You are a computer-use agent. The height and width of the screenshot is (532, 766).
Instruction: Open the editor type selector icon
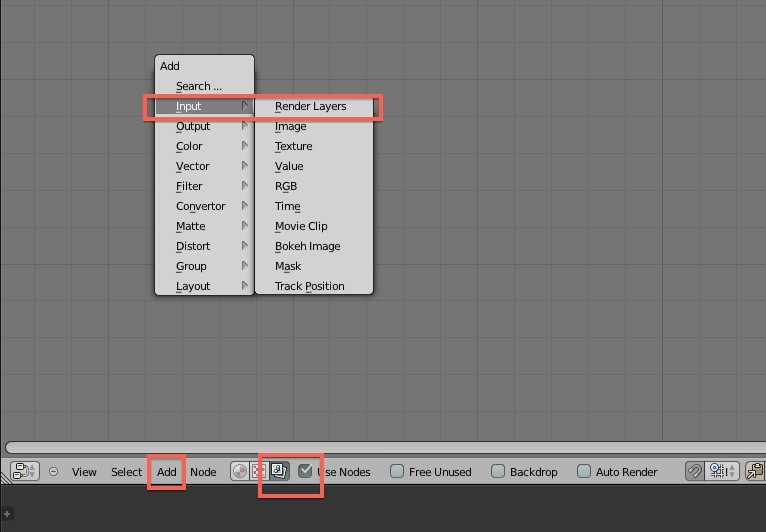click(x=24, y=471)
